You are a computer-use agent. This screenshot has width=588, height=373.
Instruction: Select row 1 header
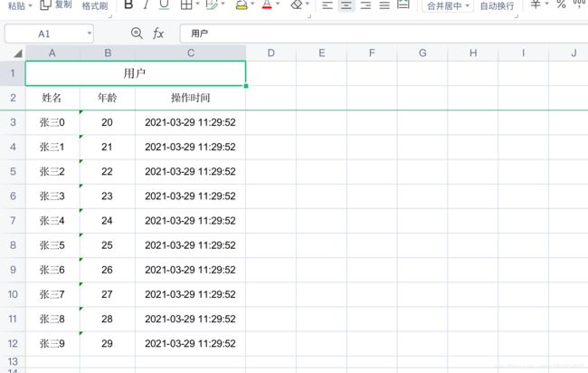(x=13, y=72)
